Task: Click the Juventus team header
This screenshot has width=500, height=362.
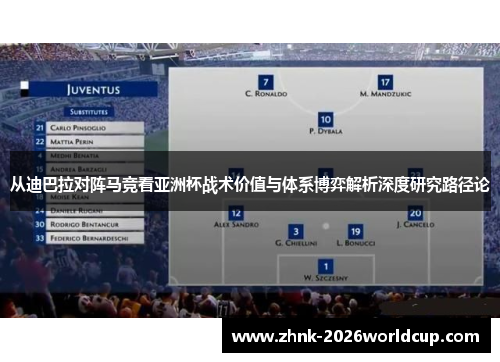Action: point(93,89)
